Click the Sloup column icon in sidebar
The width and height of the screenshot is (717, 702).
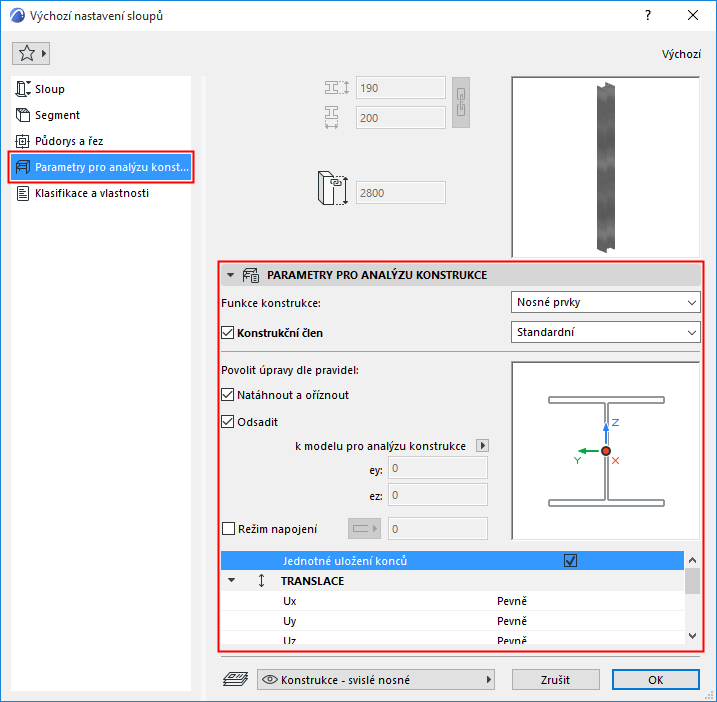point(23,89)
